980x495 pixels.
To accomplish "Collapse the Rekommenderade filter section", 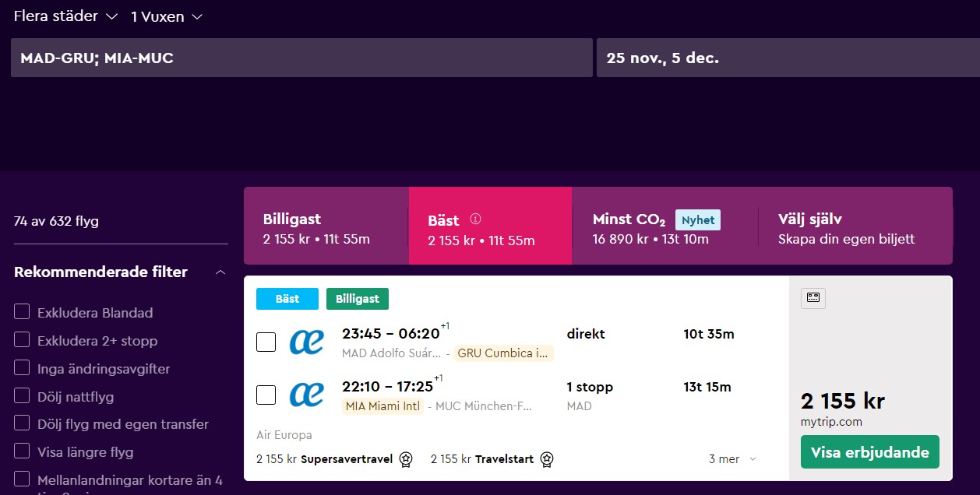I will click(220, 272).
